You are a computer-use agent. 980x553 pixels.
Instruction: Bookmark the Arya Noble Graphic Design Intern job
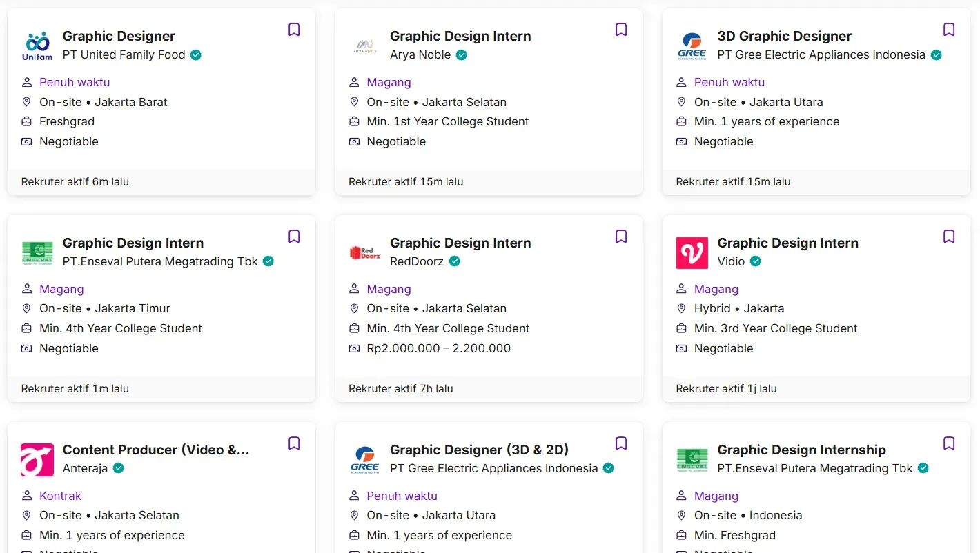621,30
